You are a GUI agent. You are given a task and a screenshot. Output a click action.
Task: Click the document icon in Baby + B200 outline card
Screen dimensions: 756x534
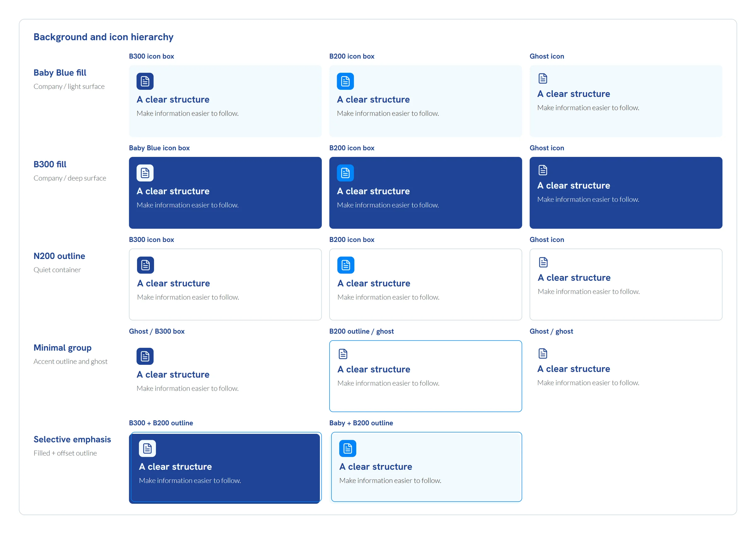coord(348,448)
